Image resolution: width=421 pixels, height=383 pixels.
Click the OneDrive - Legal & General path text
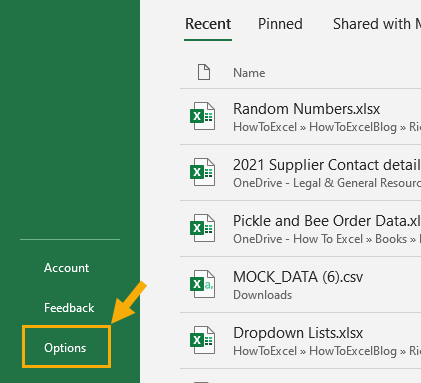(x=327, y=183)
